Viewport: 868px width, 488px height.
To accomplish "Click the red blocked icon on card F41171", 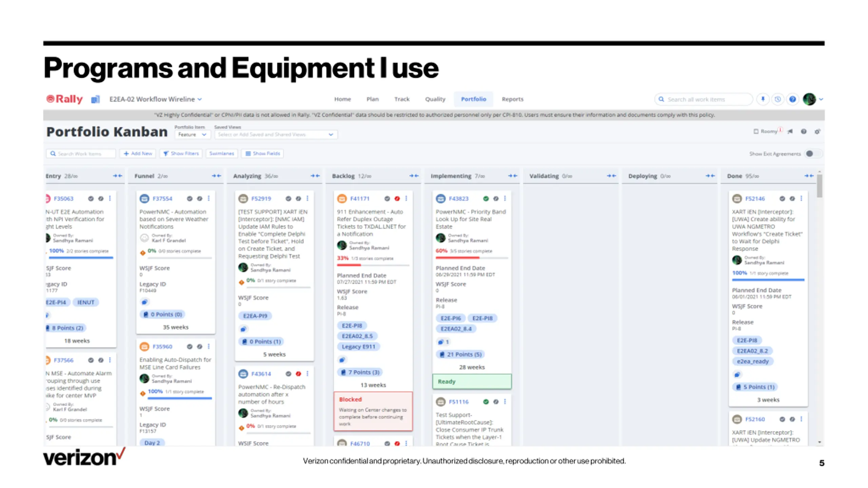I will 397,199.
